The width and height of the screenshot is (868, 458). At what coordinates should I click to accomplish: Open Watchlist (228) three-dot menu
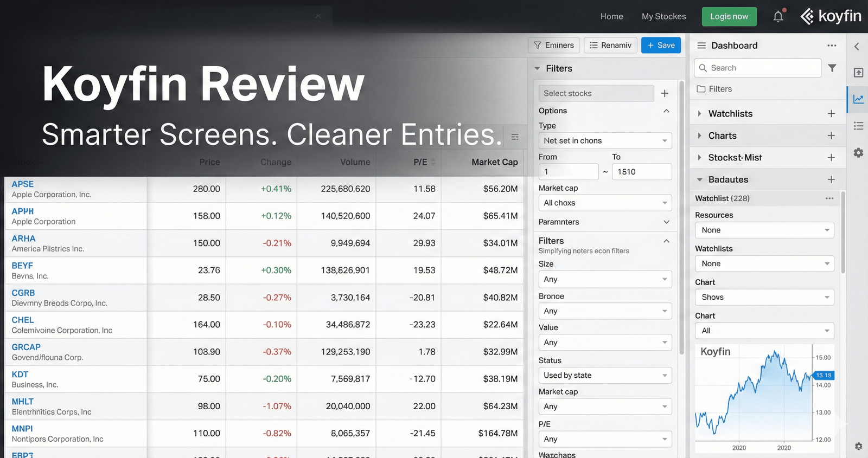829,198
